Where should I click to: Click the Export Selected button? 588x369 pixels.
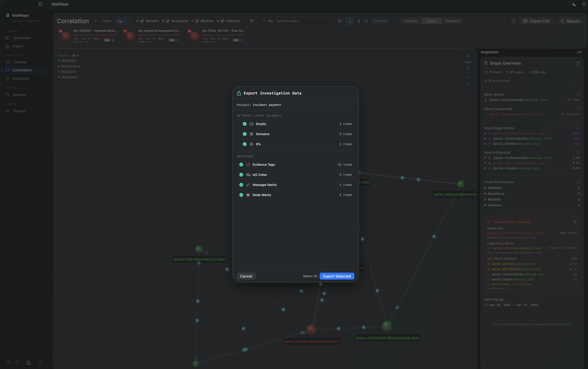pyautogui.click(x=337, y=276)
